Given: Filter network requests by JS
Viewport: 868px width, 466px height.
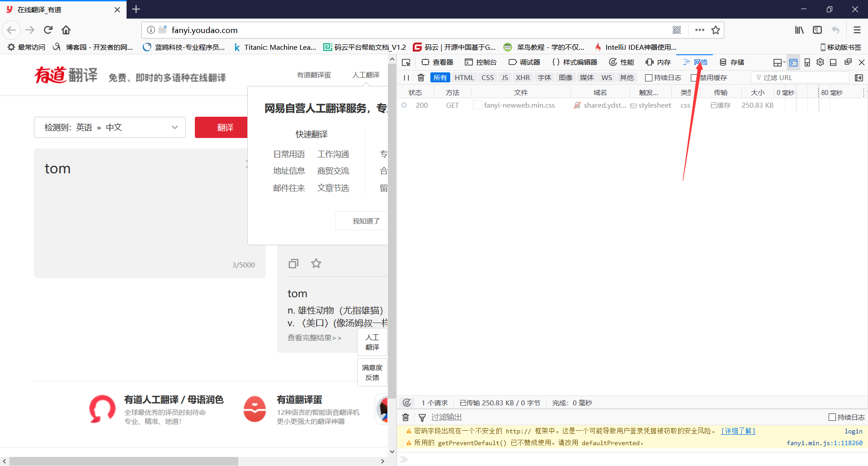Looking at the screenshot, I should click(505, 78).
